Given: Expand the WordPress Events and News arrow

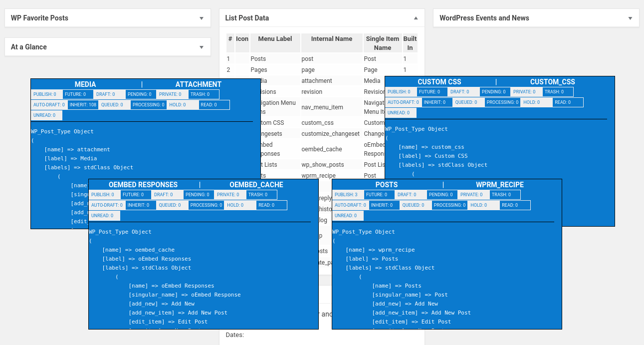Looking at the screenshot, I should (630, 18).
